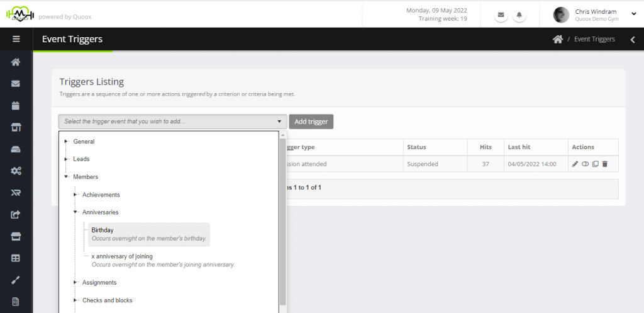Open the notifications bell in the top bar
The height and width of the screenshot is (313, 644).
tap(519, 15)
